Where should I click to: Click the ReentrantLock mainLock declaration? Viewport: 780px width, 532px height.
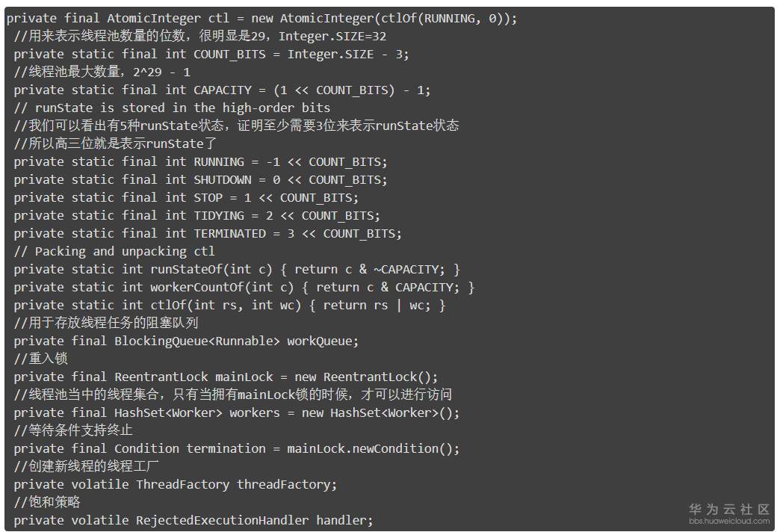click(225, 377)
